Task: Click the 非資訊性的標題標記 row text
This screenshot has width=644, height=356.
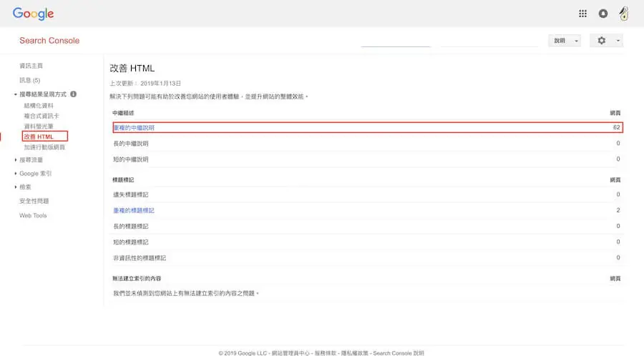Action: [x=140, y=258]
